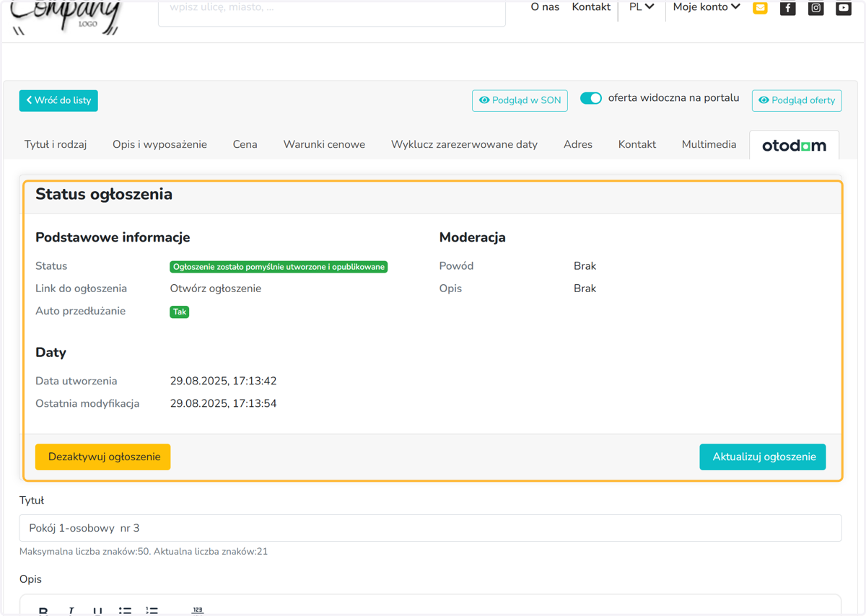The image size is (866, 616).
Task: Open the 'Otwórz ogłoszenie' link
Action: (216, 289)
